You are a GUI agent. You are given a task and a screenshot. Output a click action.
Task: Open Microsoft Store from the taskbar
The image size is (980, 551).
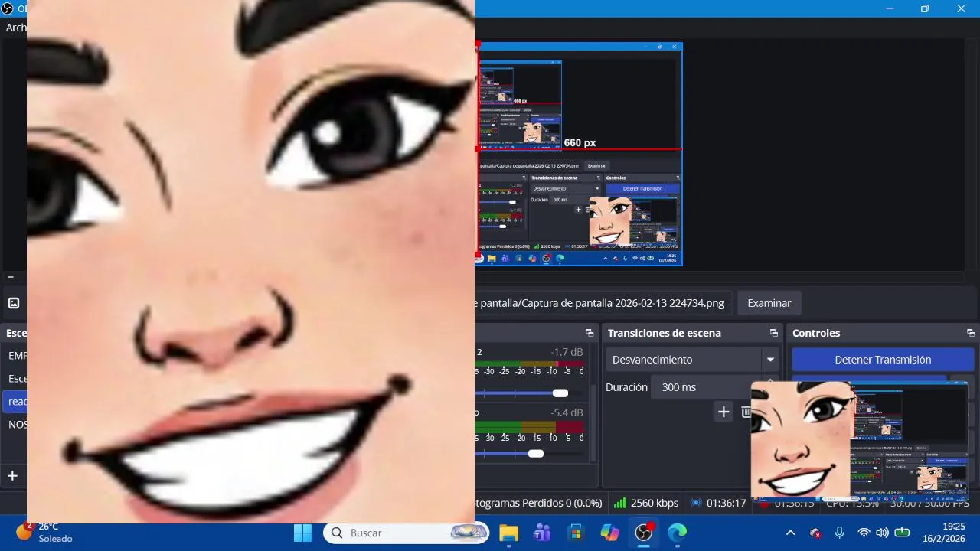[x=576, y=533]
